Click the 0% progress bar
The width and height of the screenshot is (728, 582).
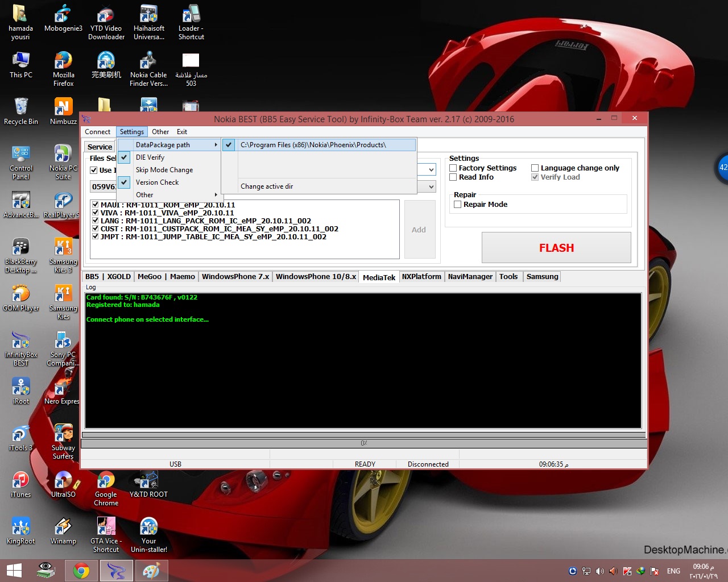(363, 443)
